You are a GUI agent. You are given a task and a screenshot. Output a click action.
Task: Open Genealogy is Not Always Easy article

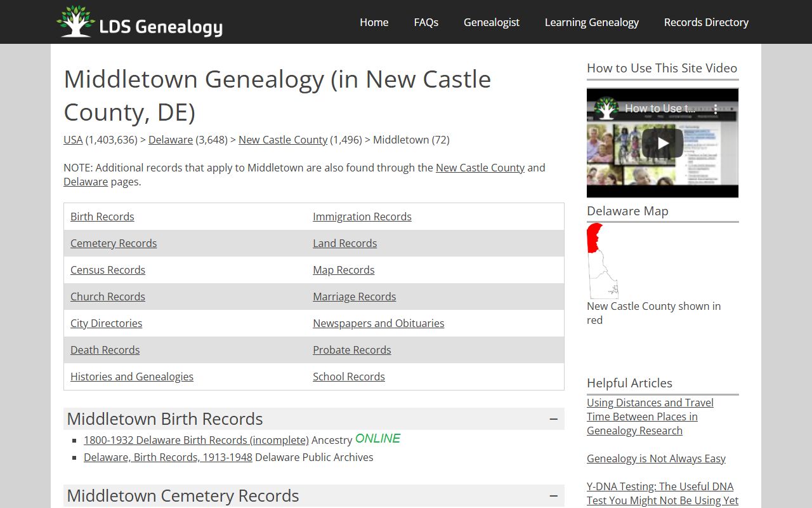click(656, 458)
